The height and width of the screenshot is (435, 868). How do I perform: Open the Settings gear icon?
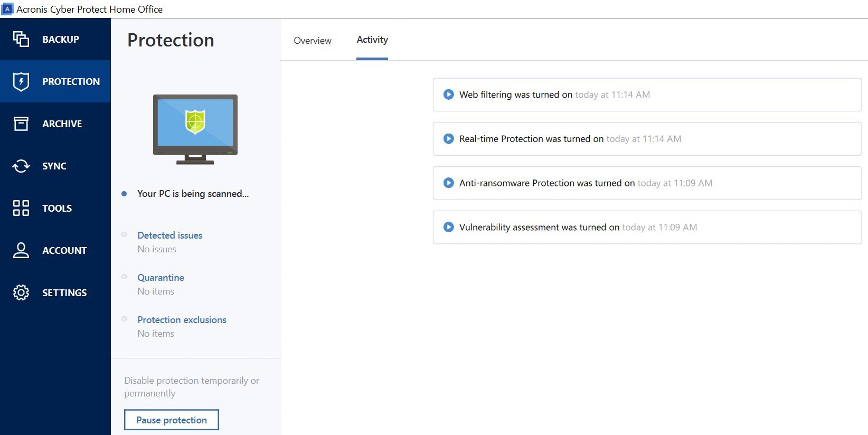point(21,292)
